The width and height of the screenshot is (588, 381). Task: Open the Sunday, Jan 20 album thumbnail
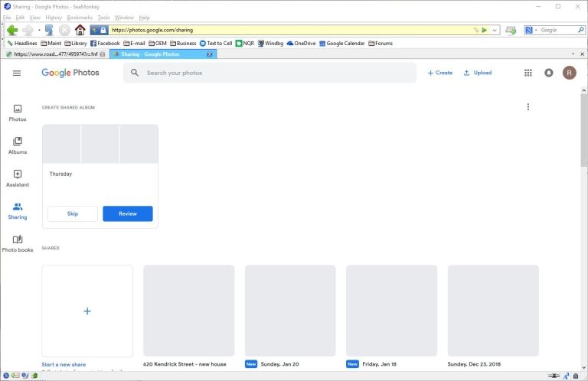(x=290, y=311)
